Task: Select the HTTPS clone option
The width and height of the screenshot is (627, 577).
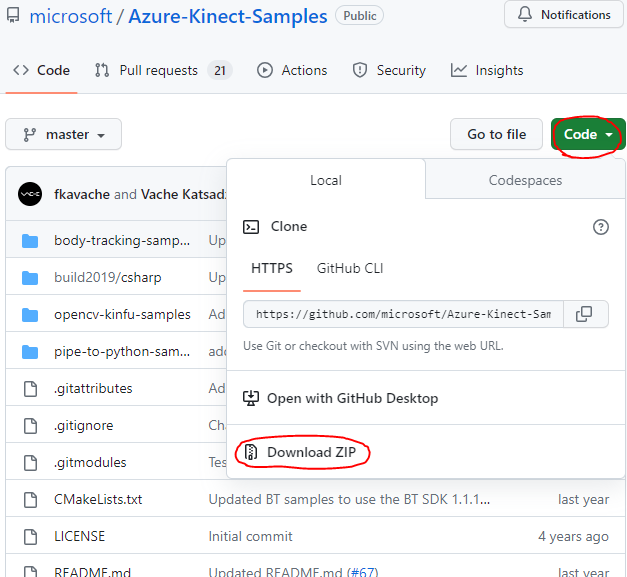Action: coord(272,268)
